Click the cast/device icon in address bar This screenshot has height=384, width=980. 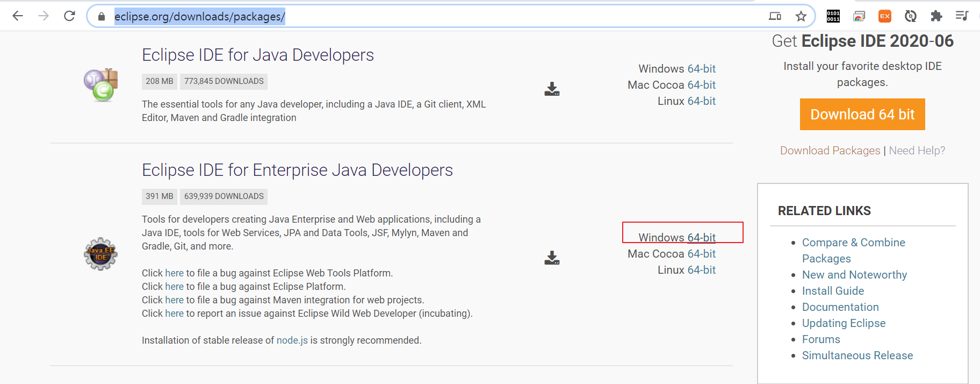click(x=775, y=16)
